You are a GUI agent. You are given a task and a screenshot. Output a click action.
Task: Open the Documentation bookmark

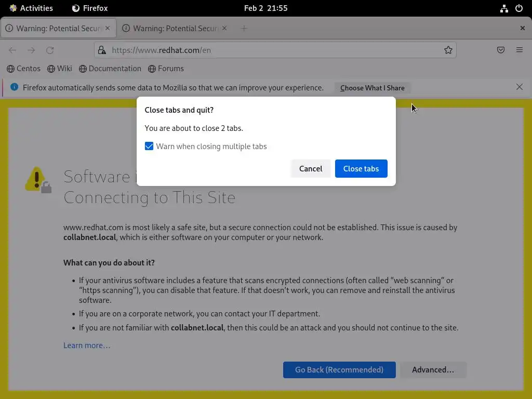tap(110, 69)
